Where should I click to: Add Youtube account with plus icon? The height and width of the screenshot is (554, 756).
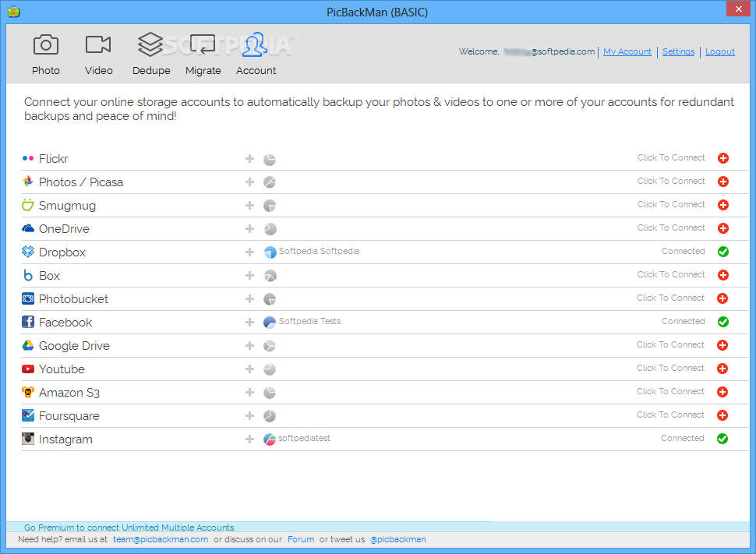[249, 369]
